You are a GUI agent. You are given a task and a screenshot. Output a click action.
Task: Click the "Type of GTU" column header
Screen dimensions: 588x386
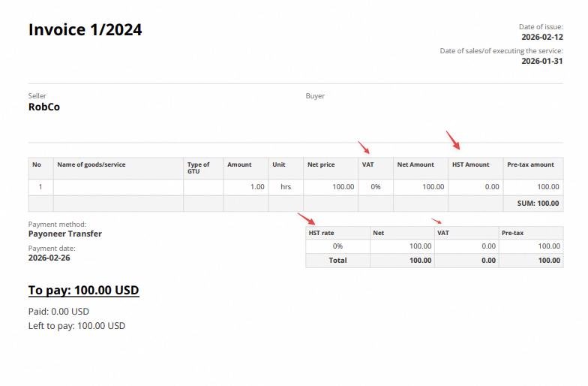199,167
